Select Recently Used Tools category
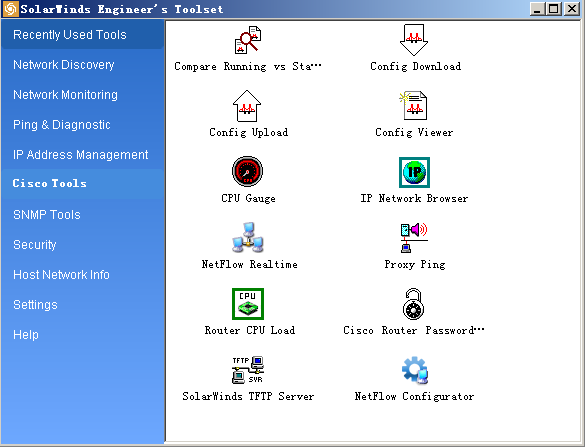 coord(82,35)
